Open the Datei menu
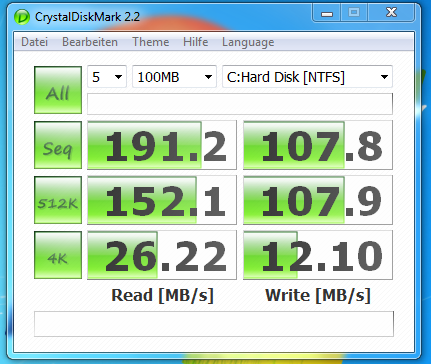The width and height of the screenshot is (431, 364). pyautogui.click(x=34, y=42)
